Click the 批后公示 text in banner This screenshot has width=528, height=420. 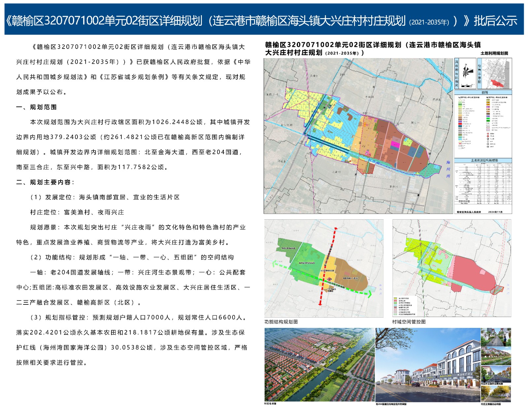click(495, 21)
